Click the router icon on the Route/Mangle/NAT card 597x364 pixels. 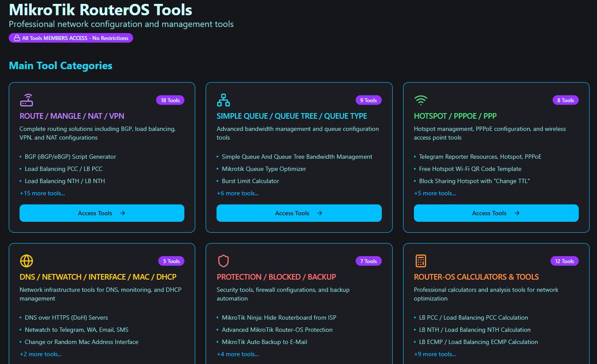tap(27, 100)
